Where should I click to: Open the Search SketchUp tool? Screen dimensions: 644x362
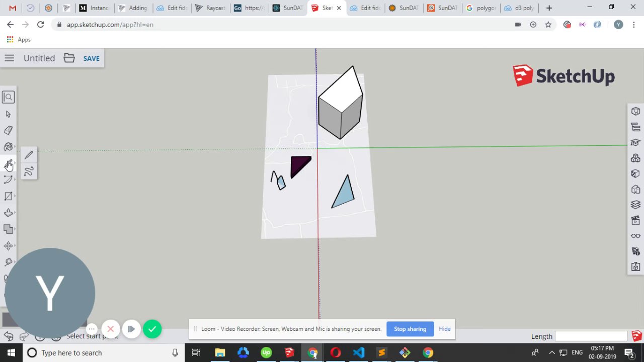click(8, 97)
